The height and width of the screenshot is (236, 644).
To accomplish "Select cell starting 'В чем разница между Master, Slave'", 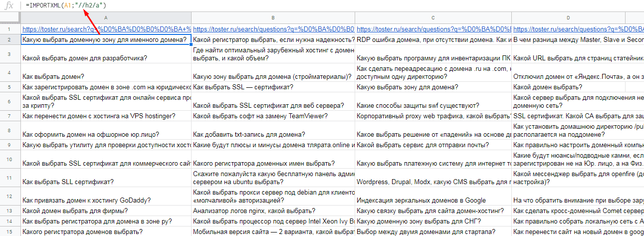I will [x=578, y=39].
